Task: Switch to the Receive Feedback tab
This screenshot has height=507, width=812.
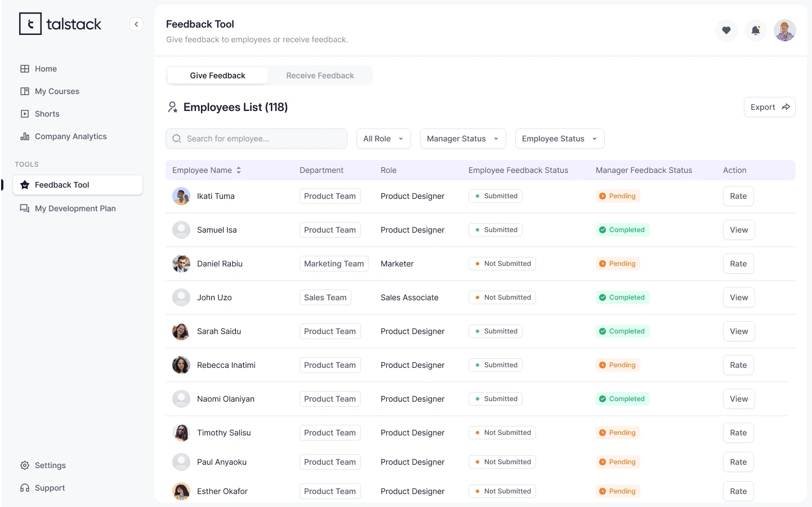Action: [320, 75]
